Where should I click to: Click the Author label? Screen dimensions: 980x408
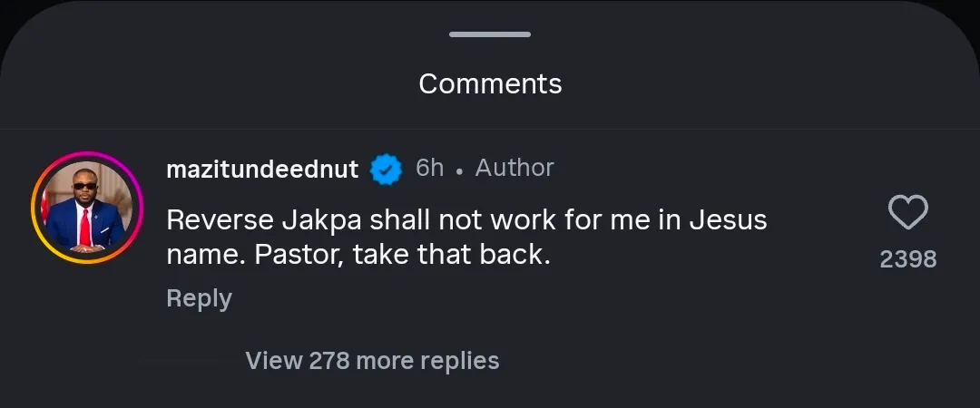514,168
